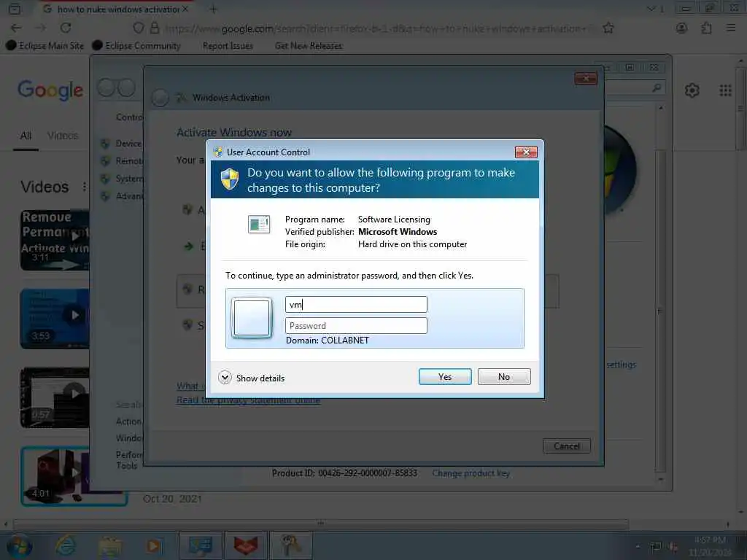
Task: Click Change product key link
Action: [471, 473]
